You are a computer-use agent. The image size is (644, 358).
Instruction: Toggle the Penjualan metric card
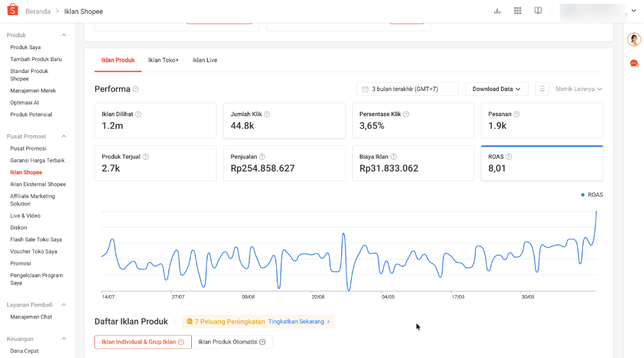pos(284,163)
